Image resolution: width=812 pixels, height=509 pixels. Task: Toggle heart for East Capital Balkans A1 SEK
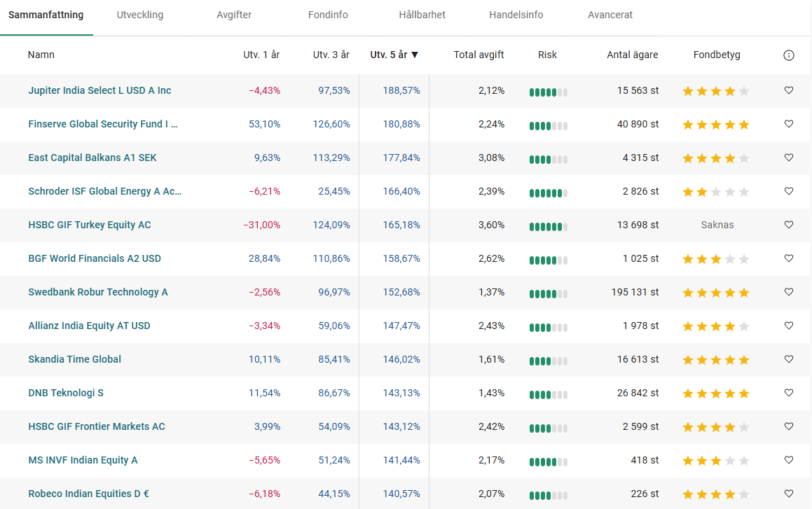click(789, 158)
